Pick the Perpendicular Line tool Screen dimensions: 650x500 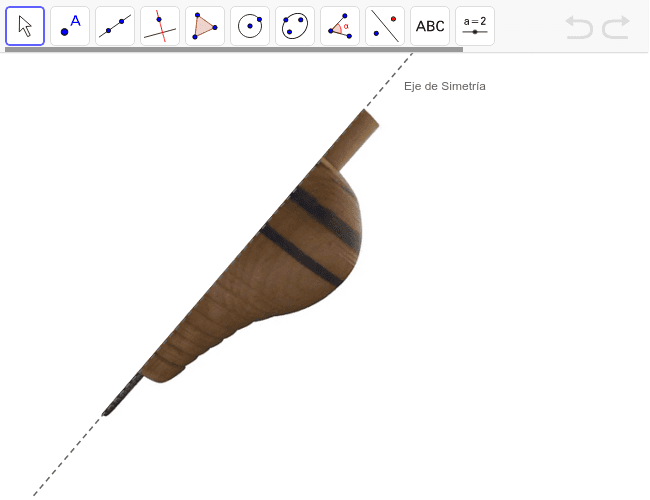point(160,26)
